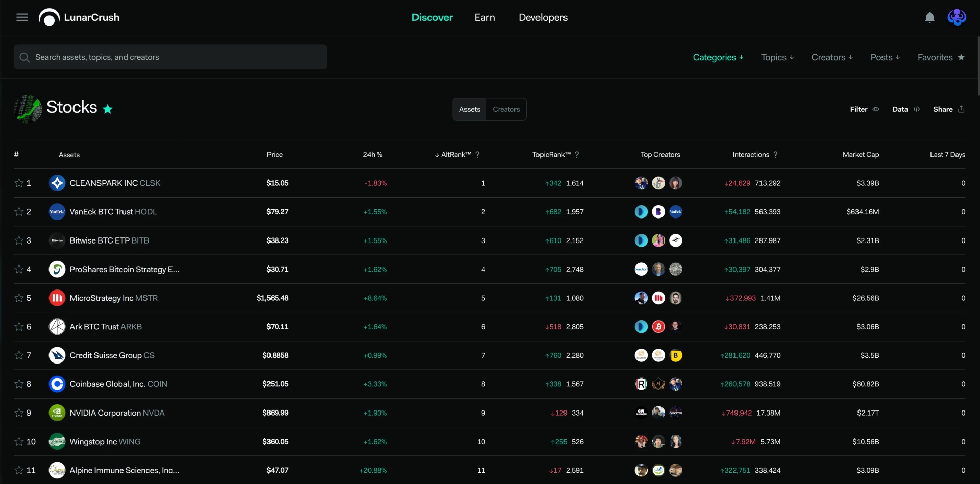Viewport: 980px width, 484px height.
Task: Favorite VanEck BTC Trust with its star
Action: (19, 212)
